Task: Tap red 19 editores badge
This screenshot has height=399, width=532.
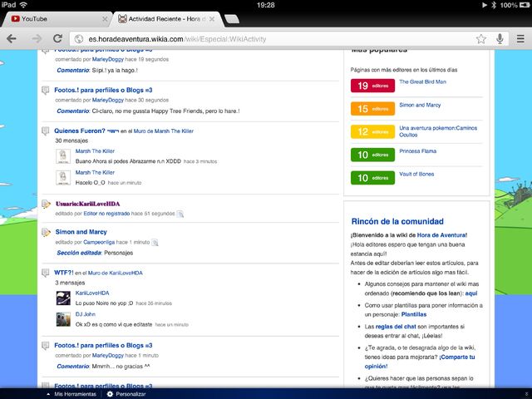Action: [372, 86]
